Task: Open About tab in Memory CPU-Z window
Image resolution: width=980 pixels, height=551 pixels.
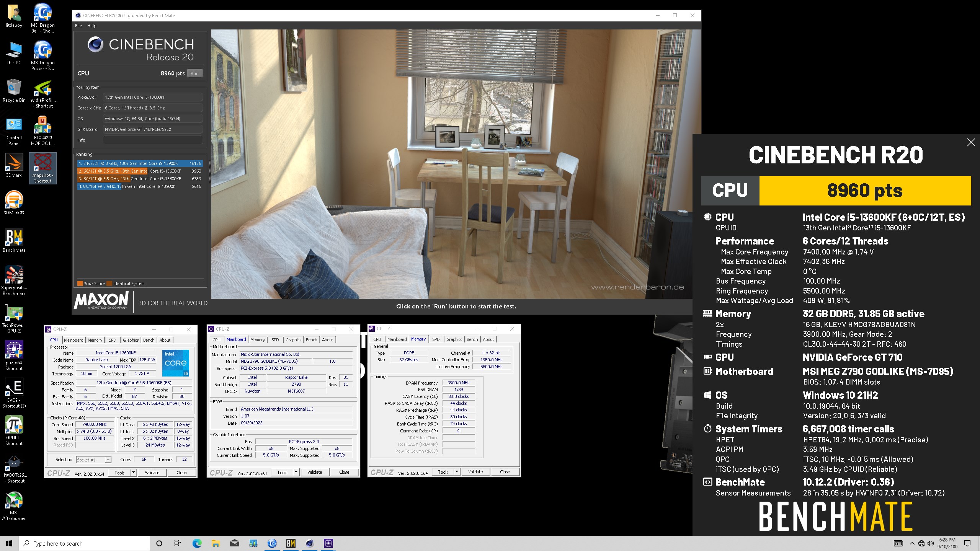Action: (488, 339)
